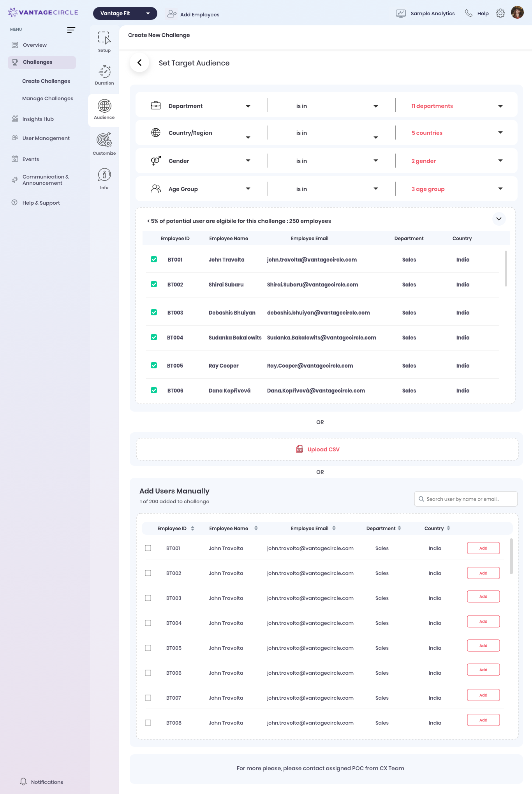Check the BT003 row in Add Users Manually
Image resolution: width=532 pixels, height=794 pixels.
tap(148, 598)
